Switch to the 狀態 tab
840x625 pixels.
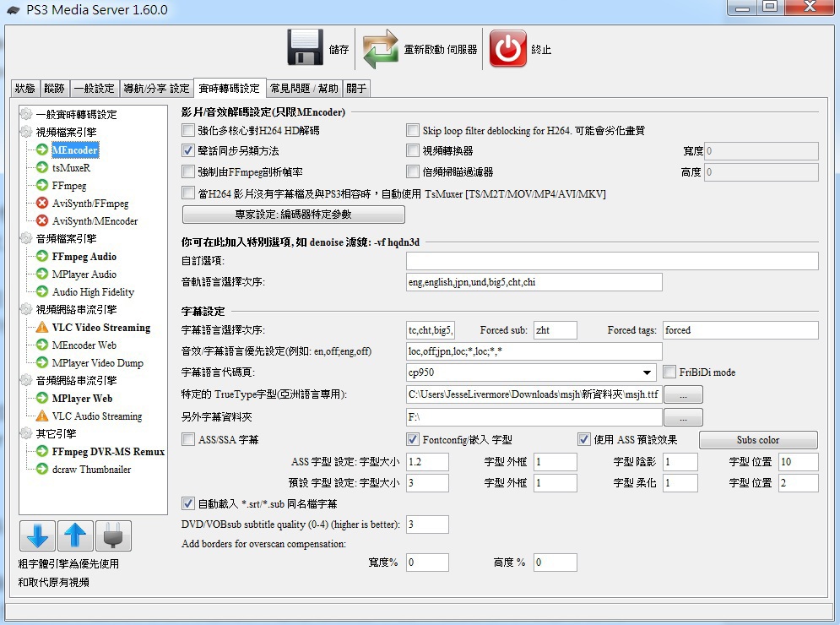(25, 88)
